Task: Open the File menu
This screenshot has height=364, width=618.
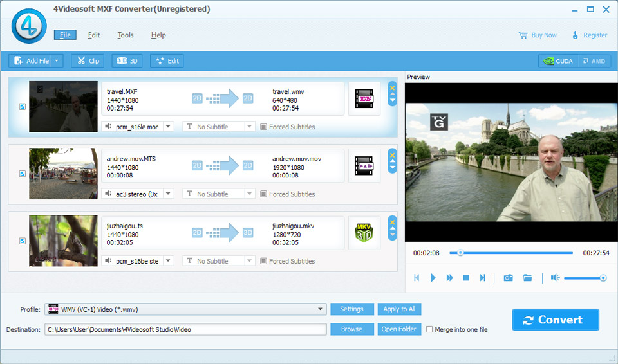Action: tap(65, 35)
